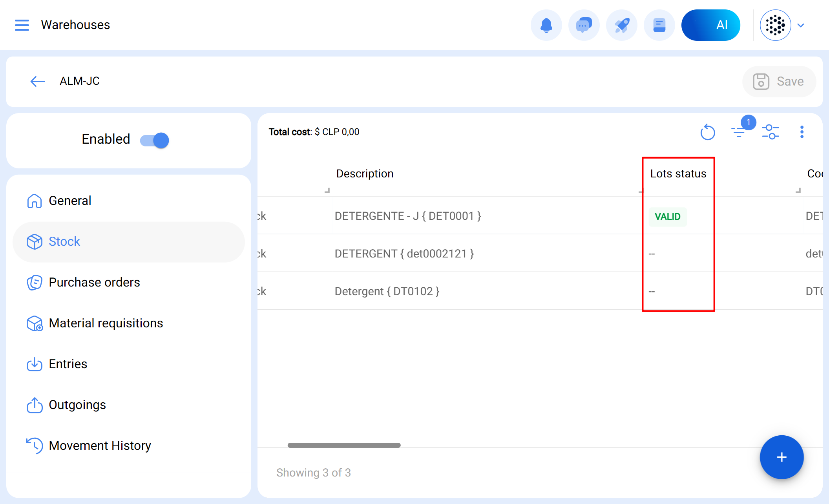The image size is (829, 504).
Task: Click the General home icon
Action: pos(35,201)
